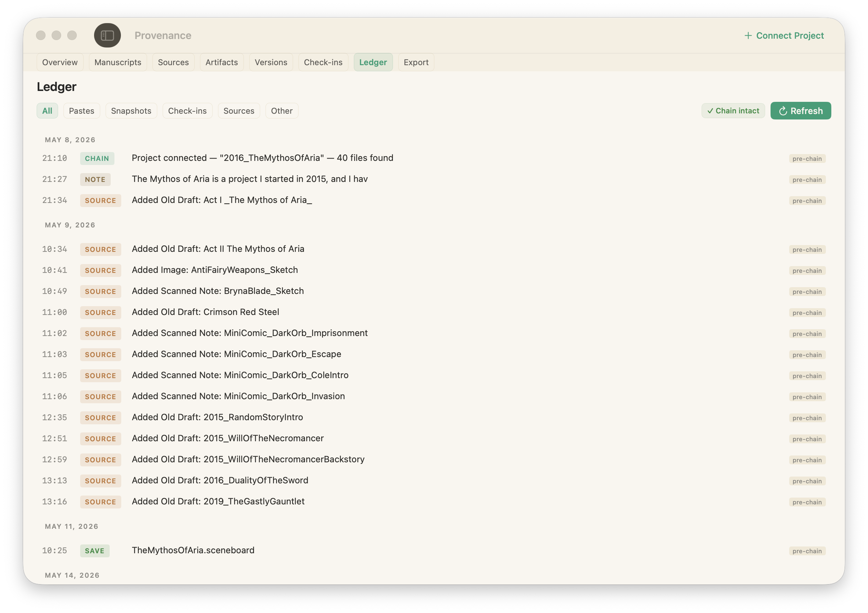Click pre-chain badge on Project connected row
Image resolution: width=868 pixels, height=613 pixels.
point(807,159)
